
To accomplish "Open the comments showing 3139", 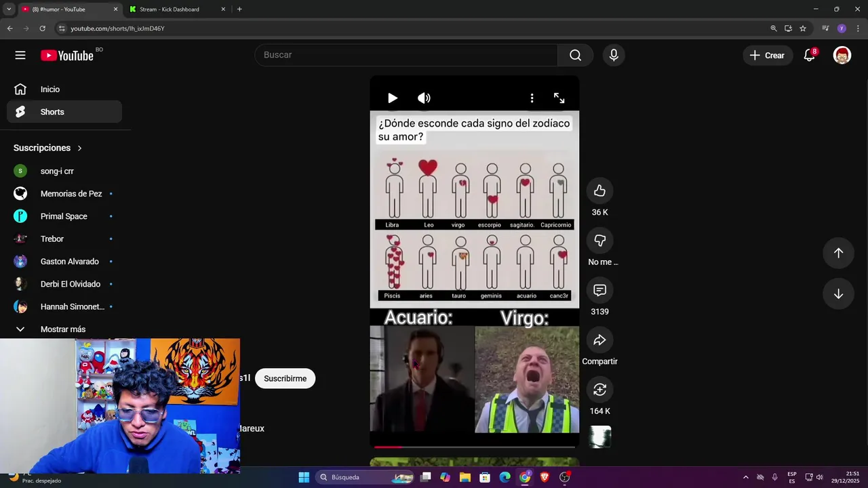I will (599, 290).
